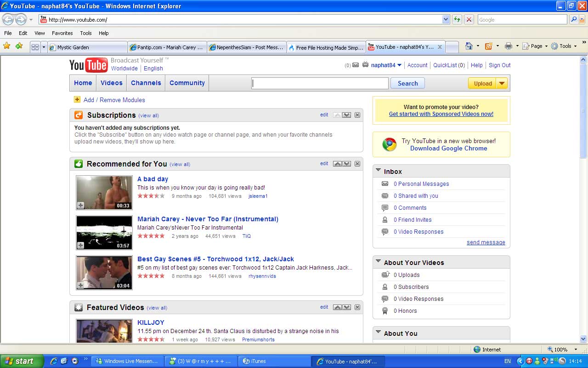Click the vertical scrollbar thumb
The image size is (588, 368).
[584, 111]
